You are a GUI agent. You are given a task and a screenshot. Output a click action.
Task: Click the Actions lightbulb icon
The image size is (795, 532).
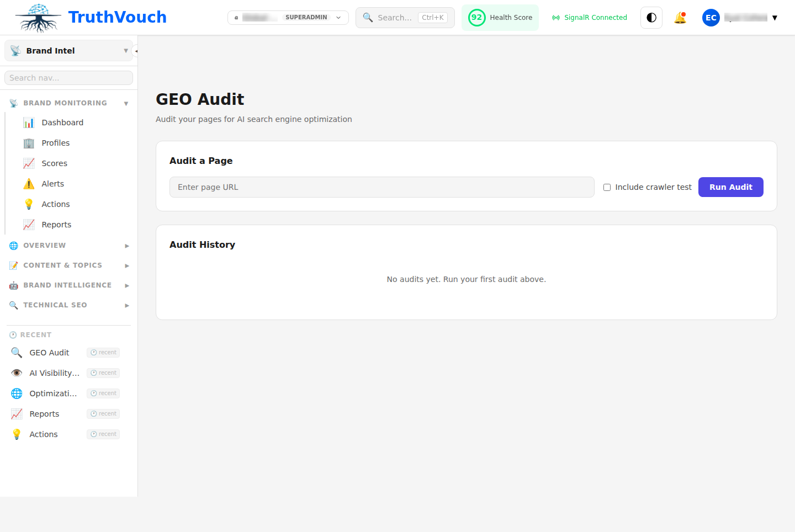point(29,204)
